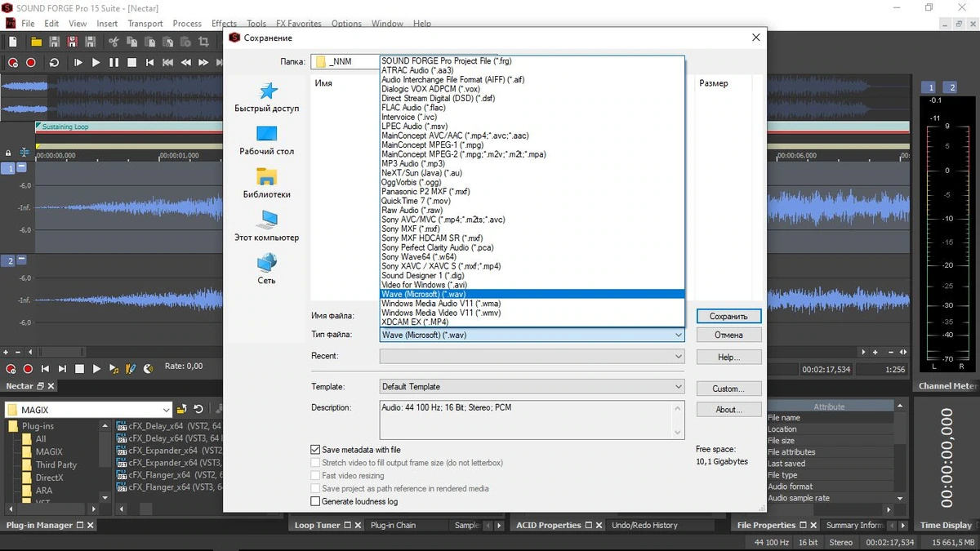The image size is (980, 551).
Task: Click the Custom... button
Action: pos(728,389)
